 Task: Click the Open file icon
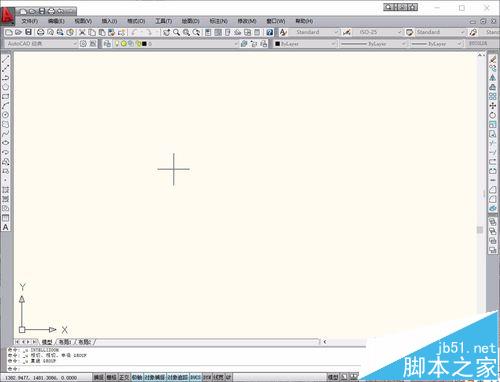pyautogui.click(x=19, y=32)
